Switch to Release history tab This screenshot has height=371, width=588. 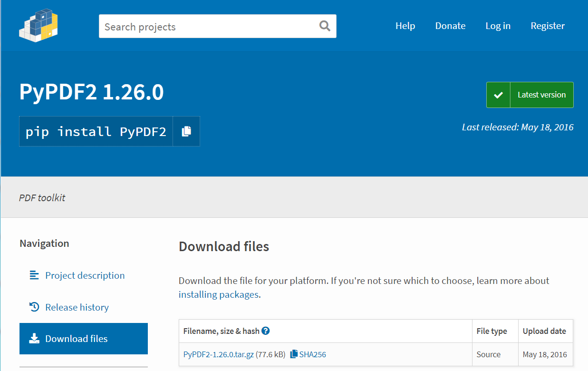tap(77, 307)
